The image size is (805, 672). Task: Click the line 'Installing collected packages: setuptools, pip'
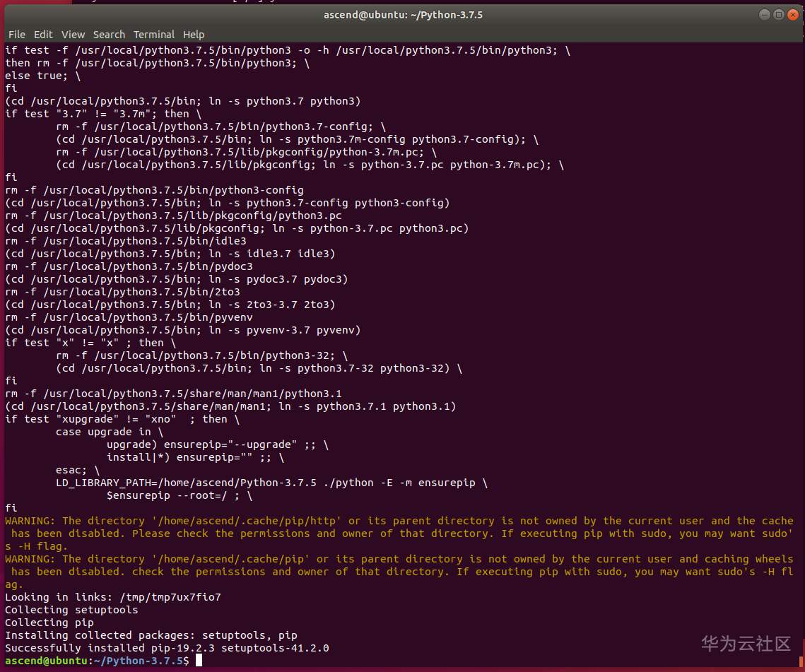tap(151, 635)
